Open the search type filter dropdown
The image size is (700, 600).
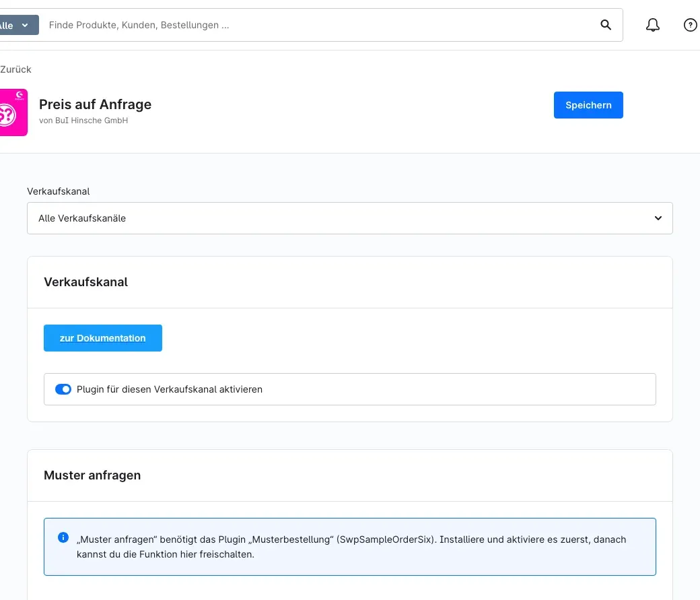click(19, 25)
